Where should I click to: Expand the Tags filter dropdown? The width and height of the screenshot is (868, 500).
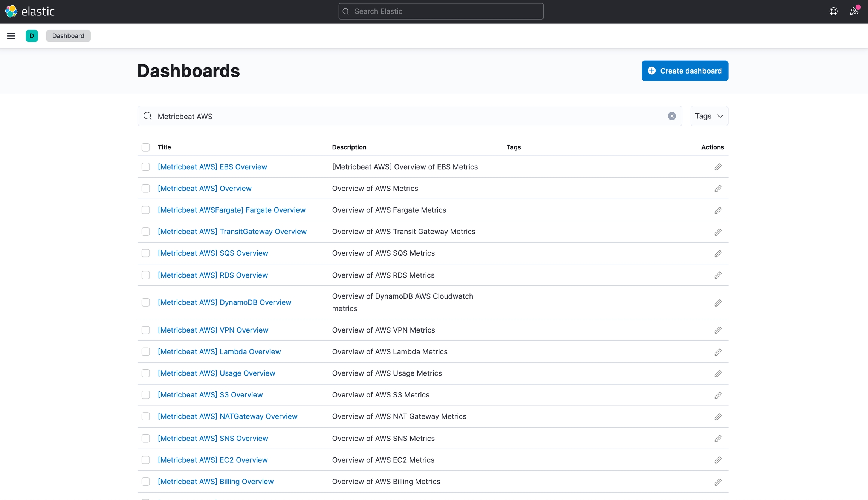[x=709, y=116]
